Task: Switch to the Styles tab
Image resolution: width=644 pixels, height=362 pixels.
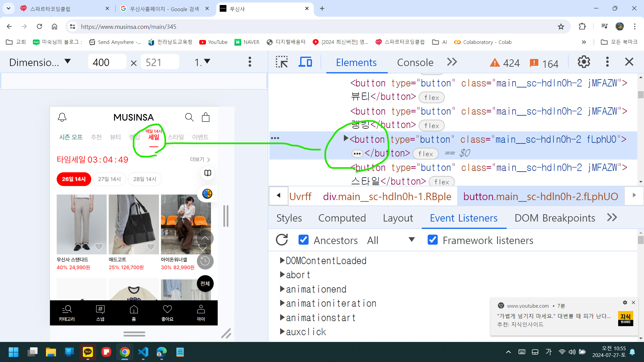Action: 289,218
